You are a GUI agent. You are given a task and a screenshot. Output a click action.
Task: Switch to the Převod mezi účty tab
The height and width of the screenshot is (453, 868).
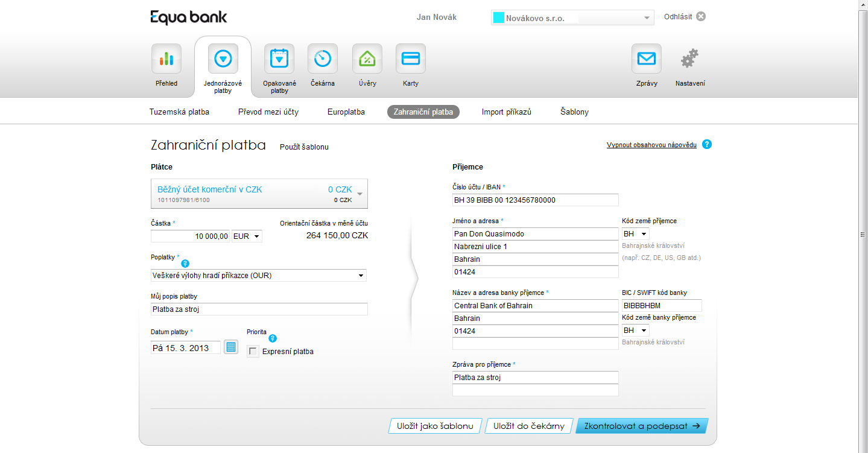(268, 112)
